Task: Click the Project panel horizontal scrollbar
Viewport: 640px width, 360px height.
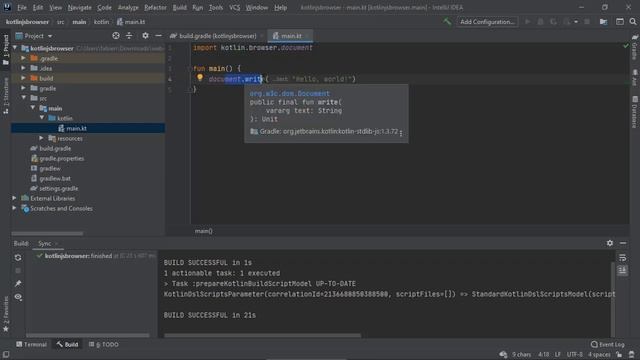Action: [47, 234]
